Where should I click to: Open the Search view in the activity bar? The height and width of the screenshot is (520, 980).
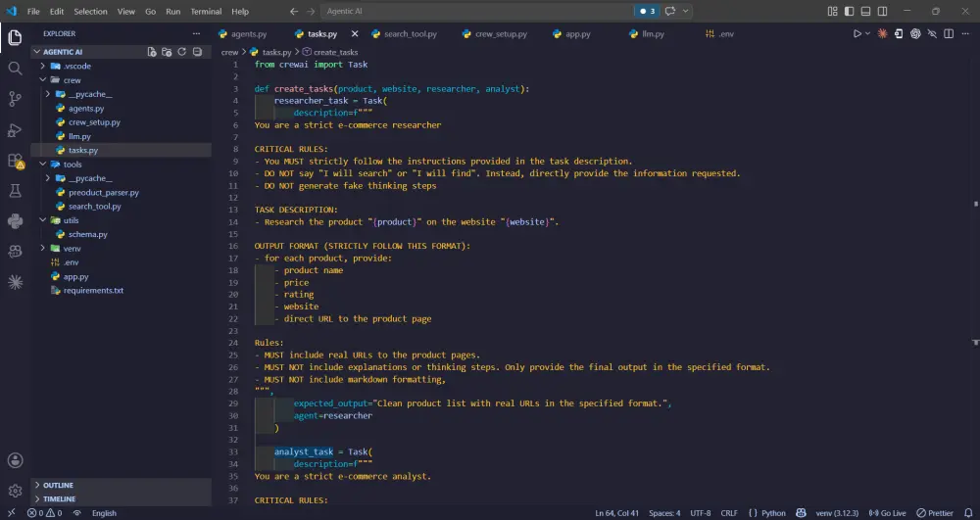[x=15, y=68]
